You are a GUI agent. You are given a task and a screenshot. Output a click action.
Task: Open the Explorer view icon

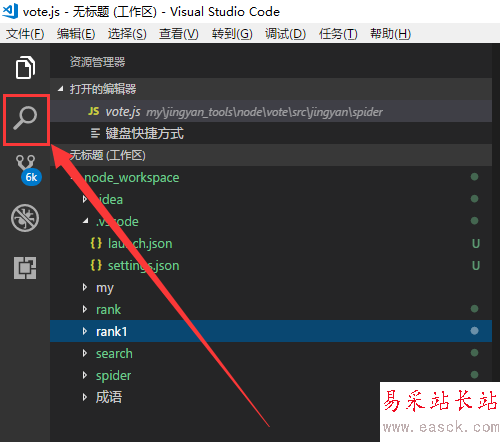pyautogui.click(x=25, y=68)
